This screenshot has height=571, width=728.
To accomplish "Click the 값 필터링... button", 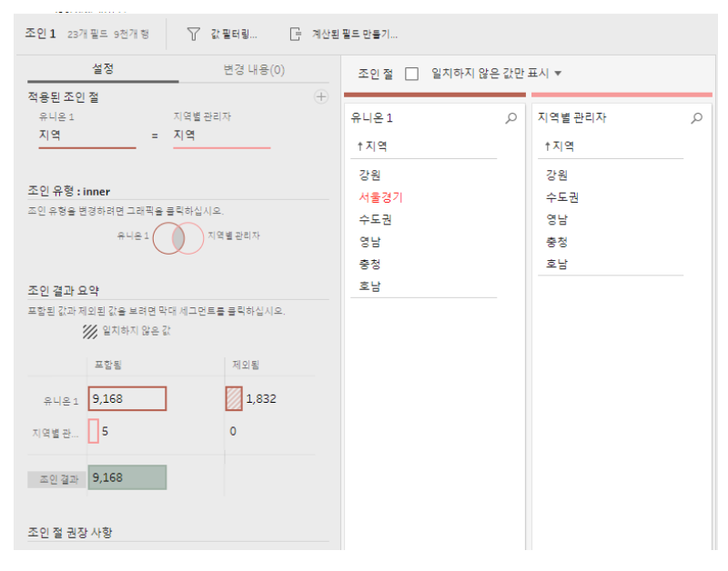I will click(x=234, y=34).
